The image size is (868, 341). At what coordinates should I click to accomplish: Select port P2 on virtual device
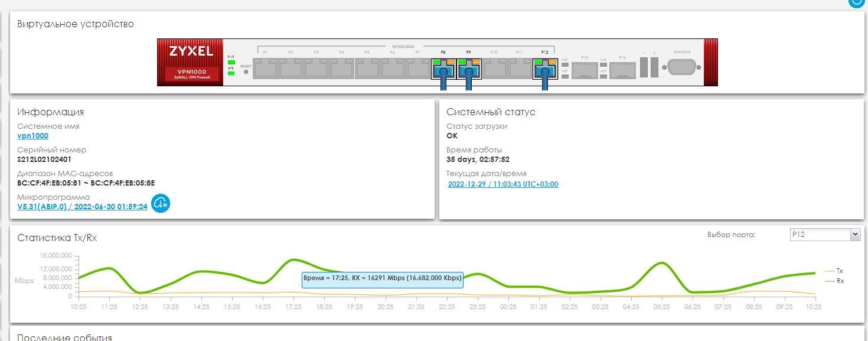coord(291,68)
